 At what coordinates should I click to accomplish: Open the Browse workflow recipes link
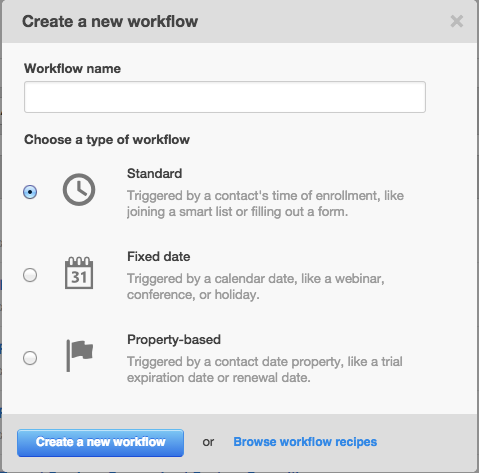coord(305,442)
